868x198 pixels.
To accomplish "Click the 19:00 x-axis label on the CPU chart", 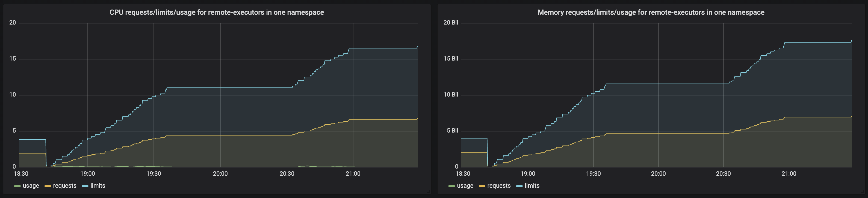I will point(88,174).
